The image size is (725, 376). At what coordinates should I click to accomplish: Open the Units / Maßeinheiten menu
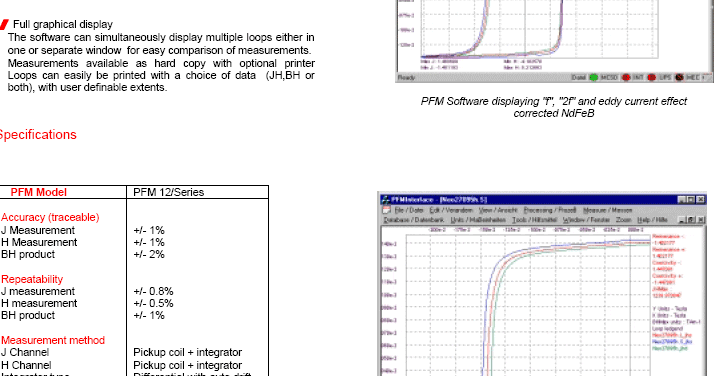click(x=478, y=220)
